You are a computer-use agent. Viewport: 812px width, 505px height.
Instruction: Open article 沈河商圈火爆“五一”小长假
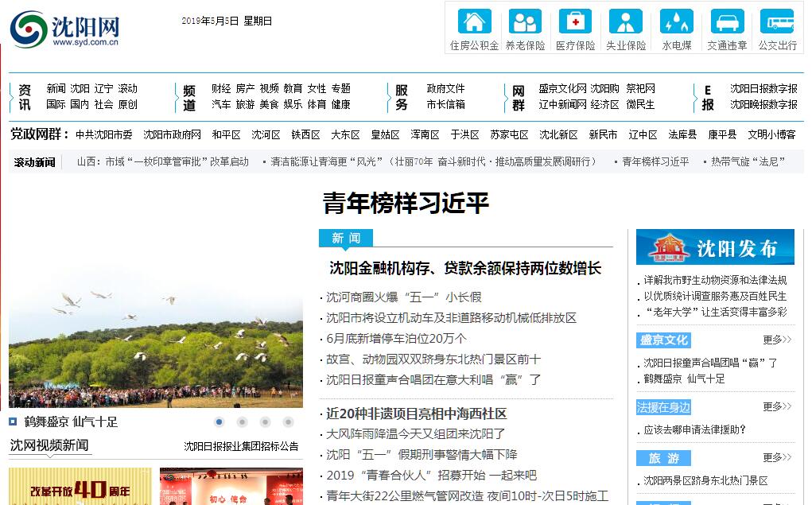[x=404, y=297]
